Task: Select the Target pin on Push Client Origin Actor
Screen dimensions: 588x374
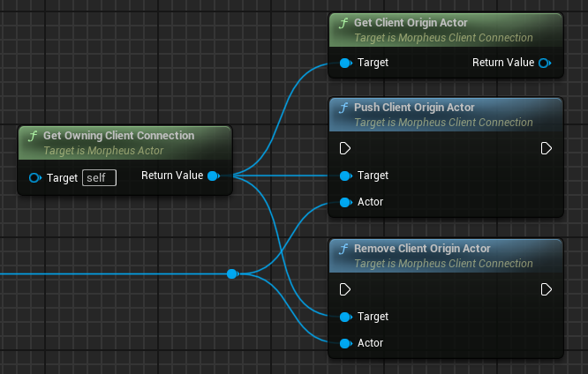Action: pos(345,176)
